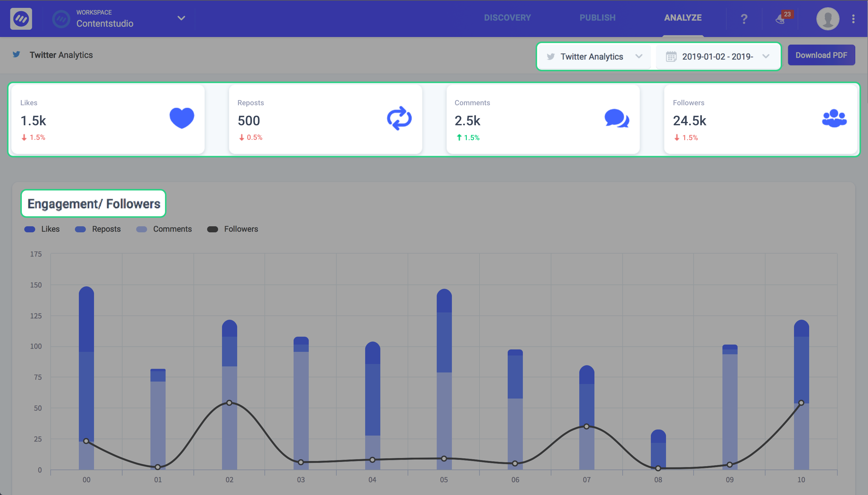
Task: Click Followers line point at hour 02
Action: (229, 403)
